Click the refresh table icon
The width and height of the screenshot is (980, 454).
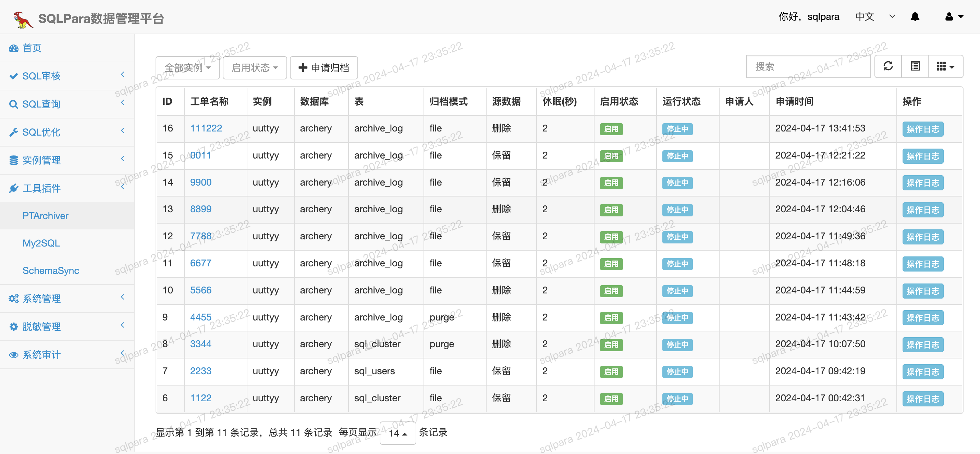click(x=888, y=66)
